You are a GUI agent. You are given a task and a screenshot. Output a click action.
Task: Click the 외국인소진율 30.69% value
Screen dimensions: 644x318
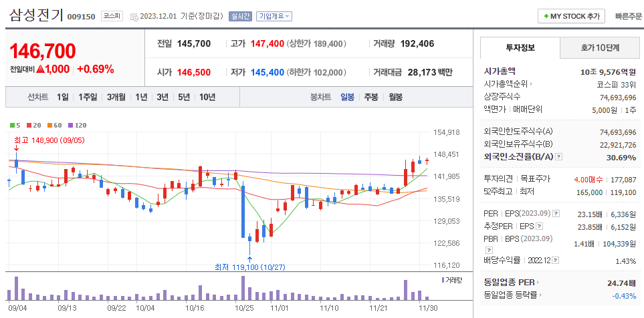pos(621,157)
